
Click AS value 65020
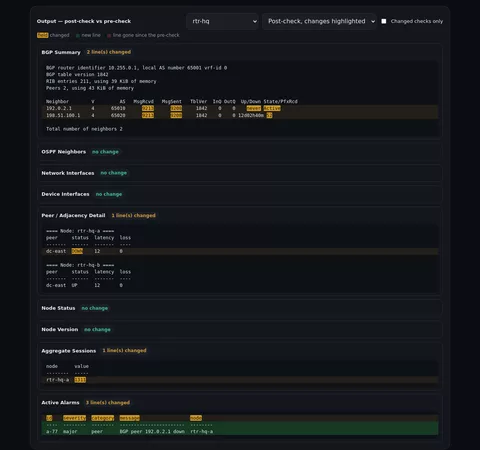click(x=118, y=115)
